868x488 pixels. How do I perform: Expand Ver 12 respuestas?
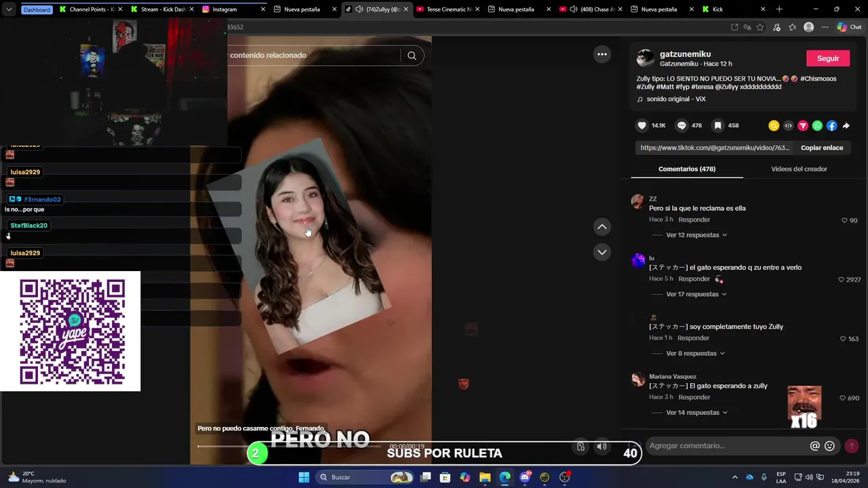point(696,235)
